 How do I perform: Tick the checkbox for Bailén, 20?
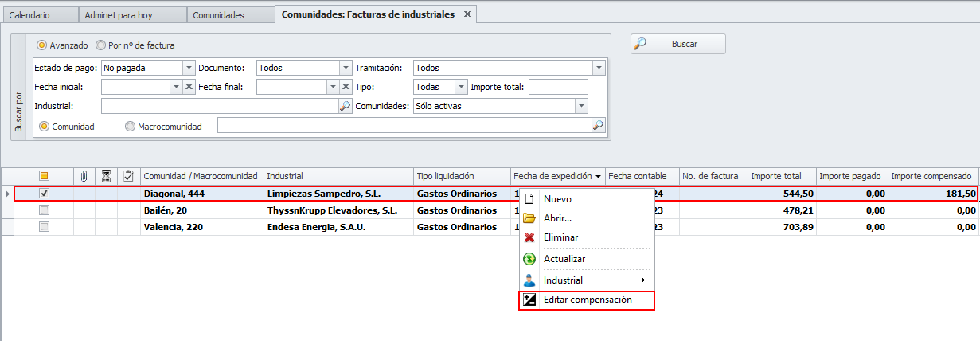45,210
